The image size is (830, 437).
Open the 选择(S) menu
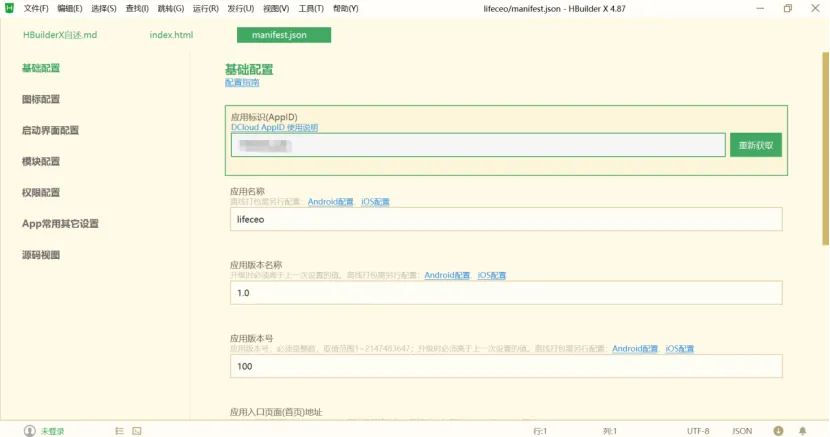tap(104, 8)
